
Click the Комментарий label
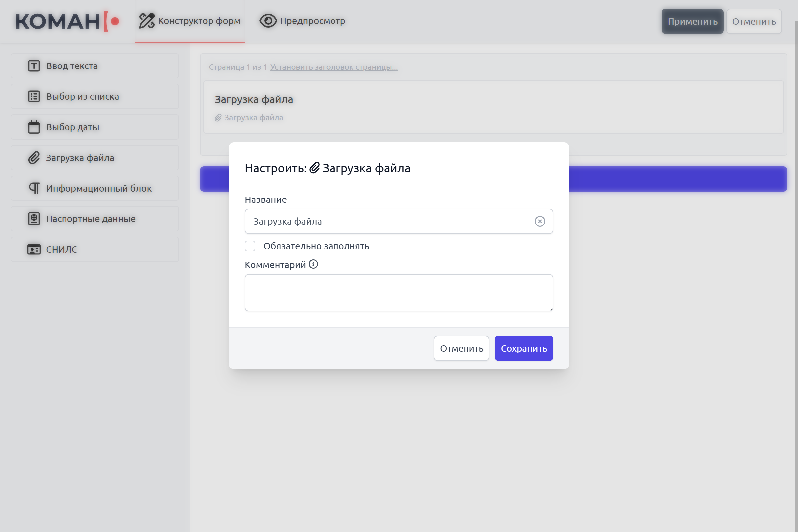click(x=275, y=265)
